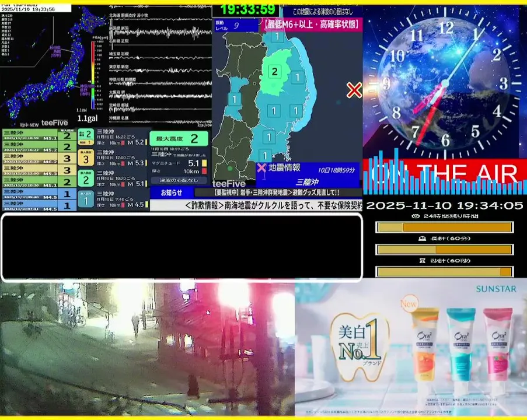Click the 振動レベル 9 indicator
This screenshot has width=527, height=420.
click(236, 26)
